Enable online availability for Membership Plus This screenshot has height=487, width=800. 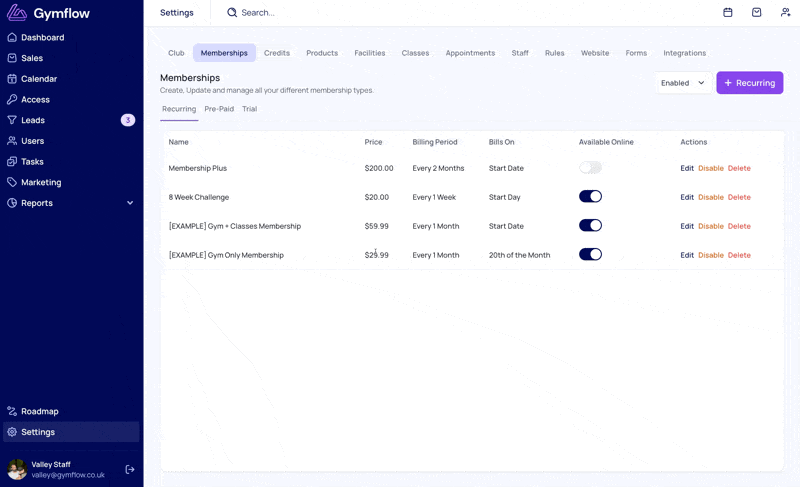coord(590,168)
